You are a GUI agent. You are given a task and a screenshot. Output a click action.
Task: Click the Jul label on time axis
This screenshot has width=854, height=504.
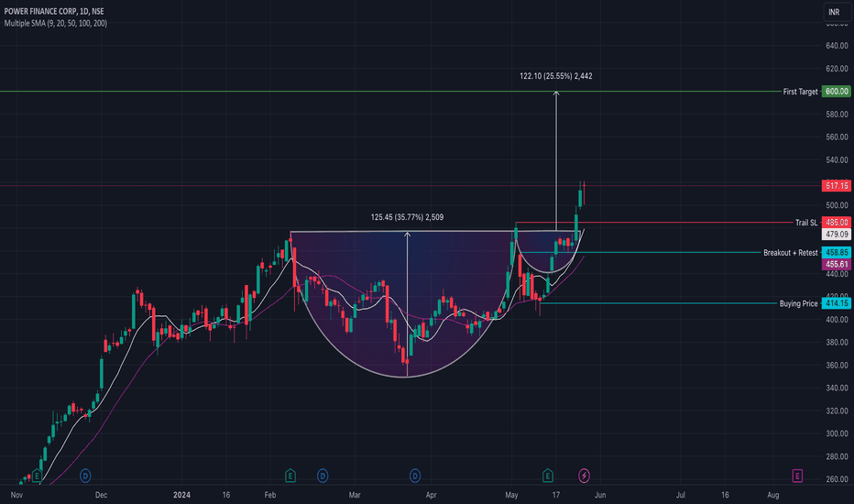tap(680, 495)
